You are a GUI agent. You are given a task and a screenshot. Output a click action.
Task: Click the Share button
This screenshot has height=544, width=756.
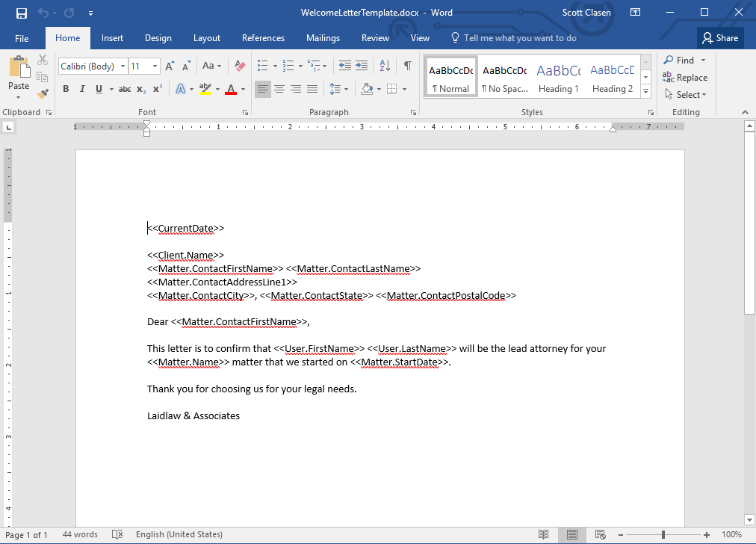pyautogui.click(x=720, y=38)
